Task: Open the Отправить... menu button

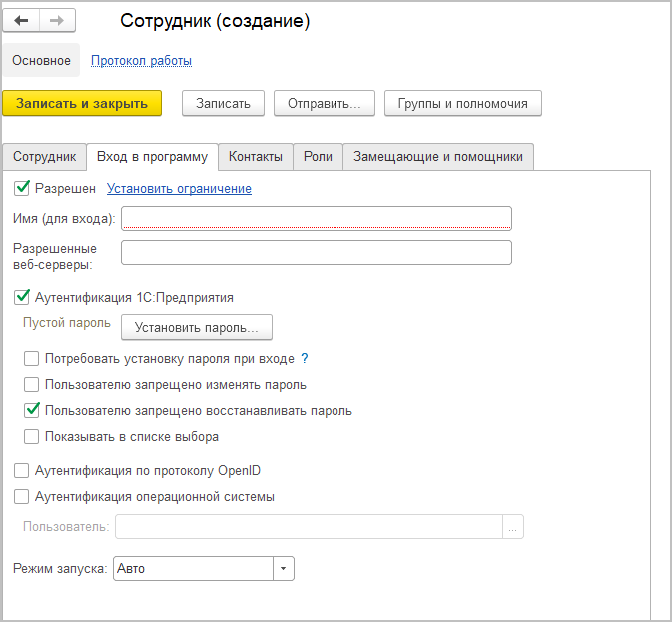Action: (324, 103)
